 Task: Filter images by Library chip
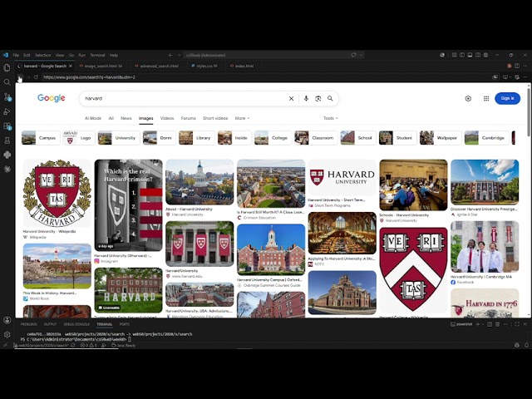196,138
